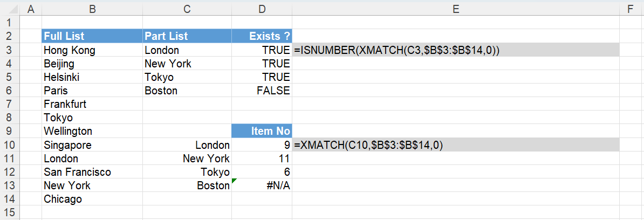Viewport: 644px width, 220px height.
Task: Select column E header
Action: 455,10
